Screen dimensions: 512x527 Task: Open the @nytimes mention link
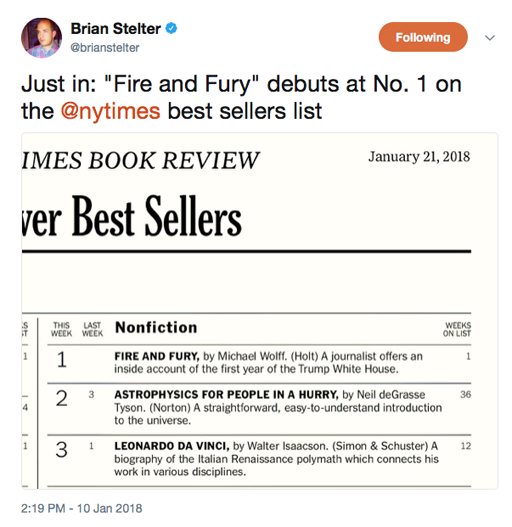[111, 111]
